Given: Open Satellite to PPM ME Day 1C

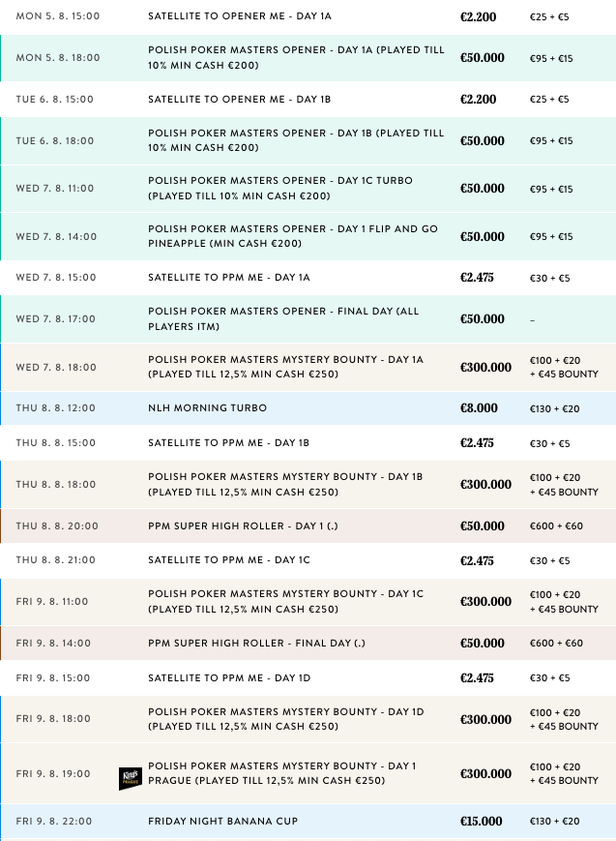Looking at the screenshot, I should tap(239, 561).
